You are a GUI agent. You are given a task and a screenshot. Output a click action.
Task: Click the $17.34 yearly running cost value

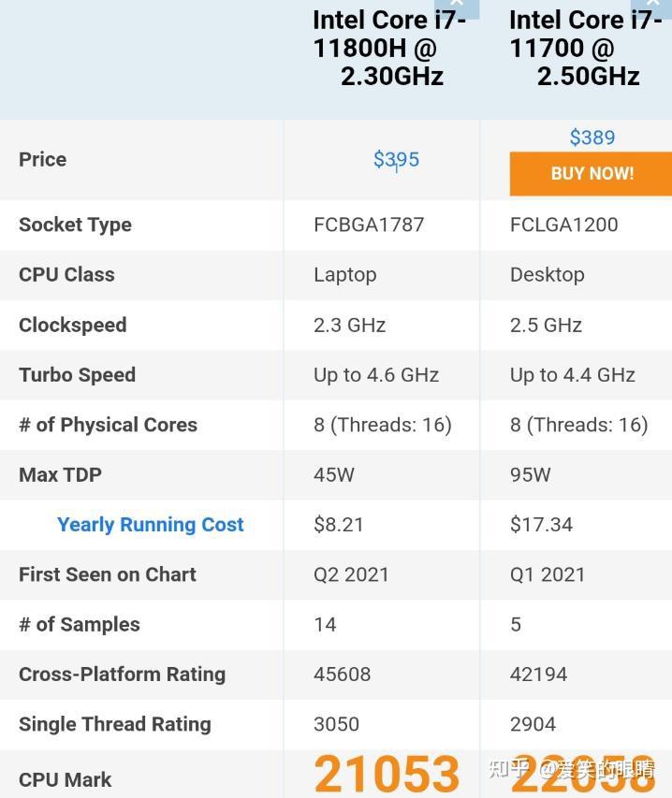click(541, 525)
